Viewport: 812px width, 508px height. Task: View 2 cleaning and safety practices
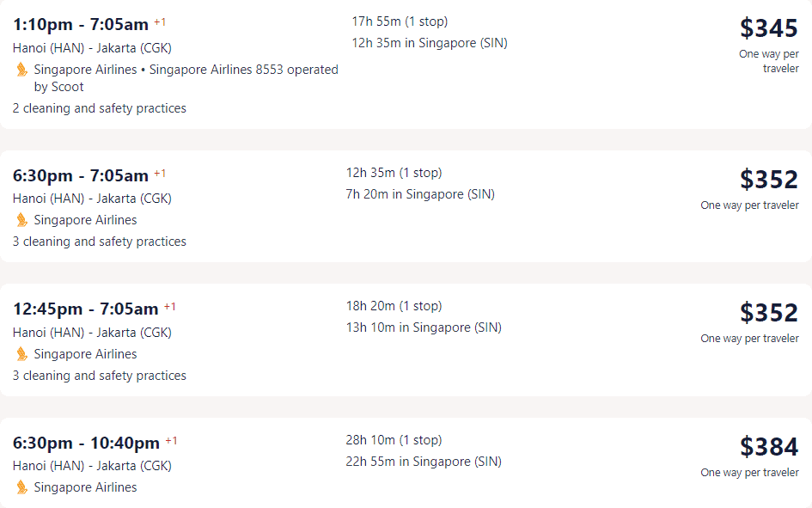(x=100, y=108)
